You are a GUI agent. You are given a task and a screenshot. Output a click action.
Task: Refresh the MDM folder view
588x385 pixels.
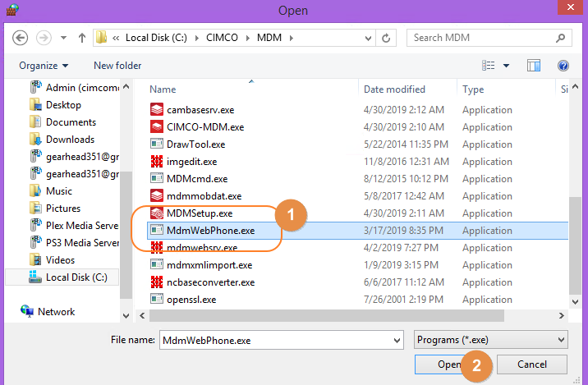(x=386, y=38)
